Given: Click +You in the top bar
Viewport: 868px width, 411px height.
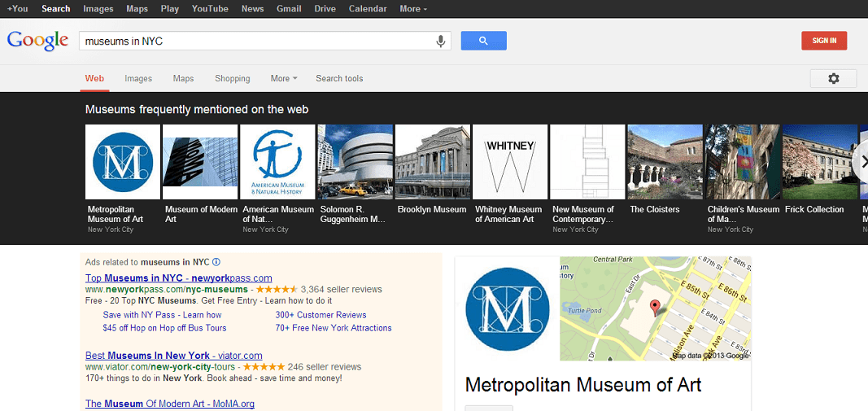Looking at the screenshot, I should [18, 9].
